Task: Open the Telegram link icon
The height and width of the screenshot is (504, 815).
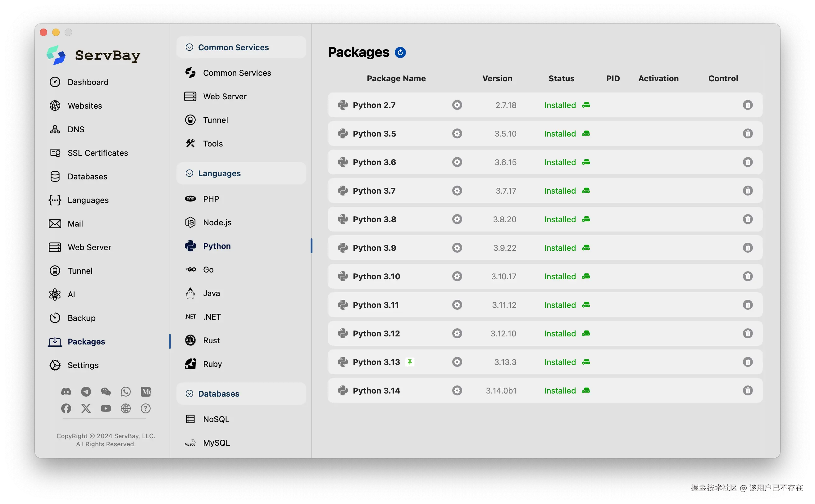Action: [x=86, y=392]
